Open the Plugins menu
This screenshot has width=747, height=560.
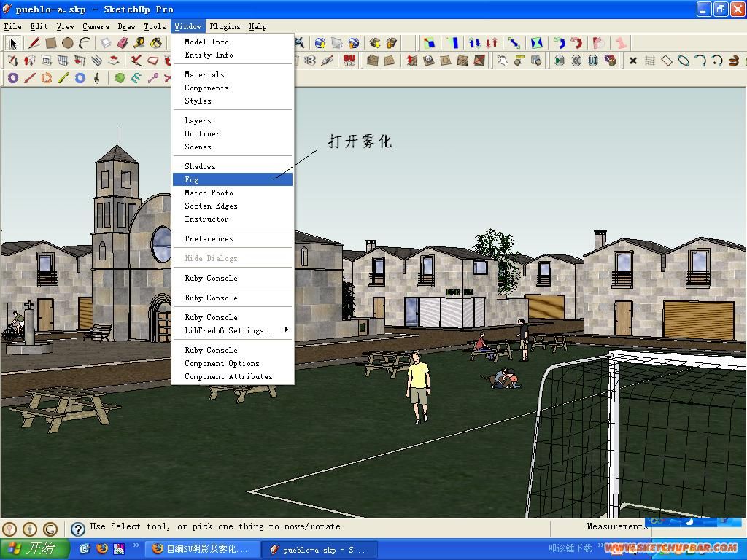[225, 27]
